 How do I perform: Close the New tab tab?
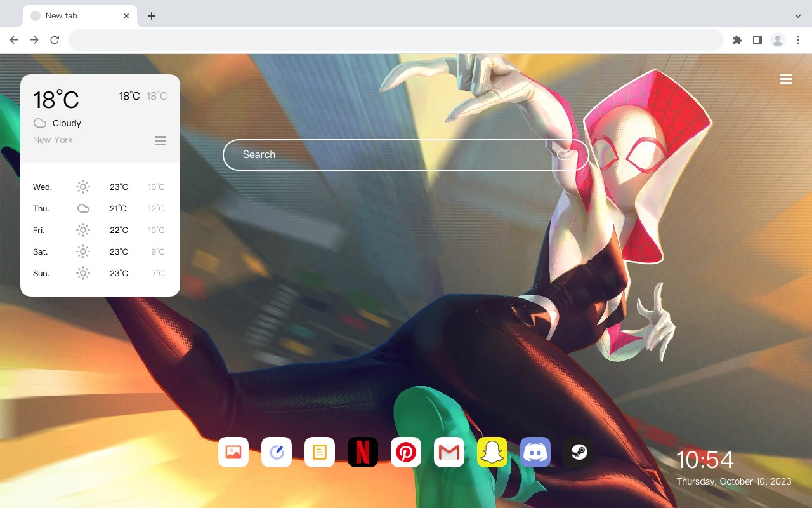[126, 16]
